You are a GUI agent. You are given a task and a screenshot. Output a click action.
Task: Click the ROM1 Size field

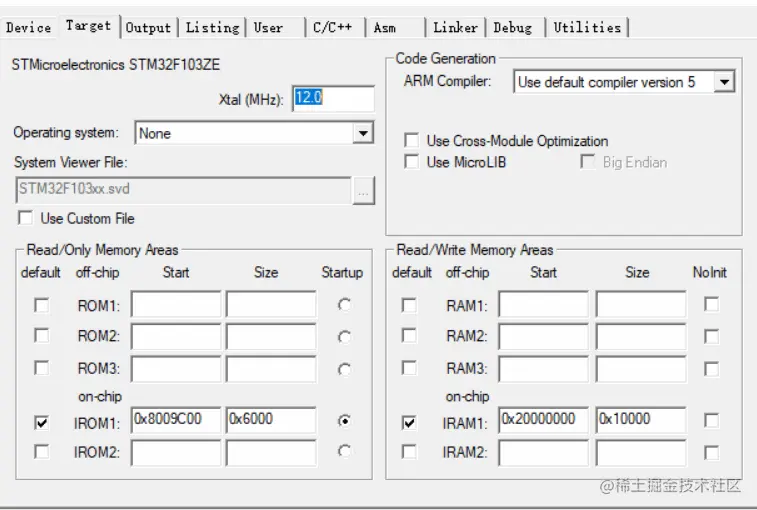[x=271, y=304]
